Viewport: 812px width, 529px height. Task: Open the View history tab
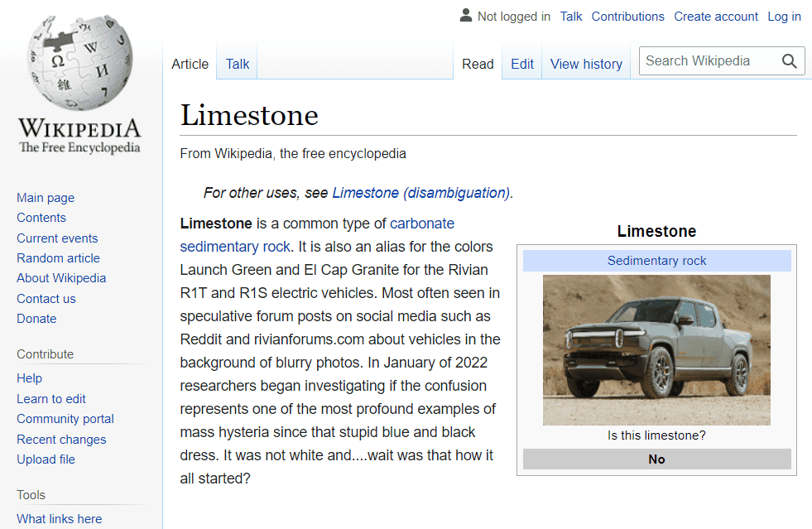point(586,65)
